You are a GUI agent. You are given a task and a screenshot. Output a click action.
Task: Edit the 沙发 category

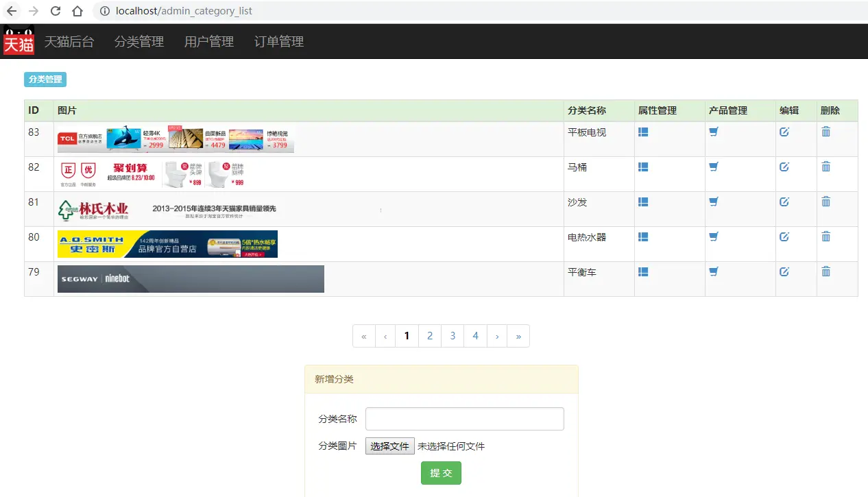coord(784,202)
